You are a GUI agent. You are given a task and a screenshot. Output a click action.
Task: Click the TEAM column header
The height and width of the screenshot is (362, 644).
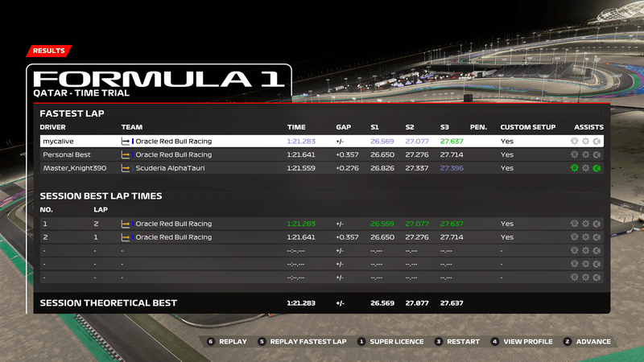pyautogui.click(x=132, y=127)
